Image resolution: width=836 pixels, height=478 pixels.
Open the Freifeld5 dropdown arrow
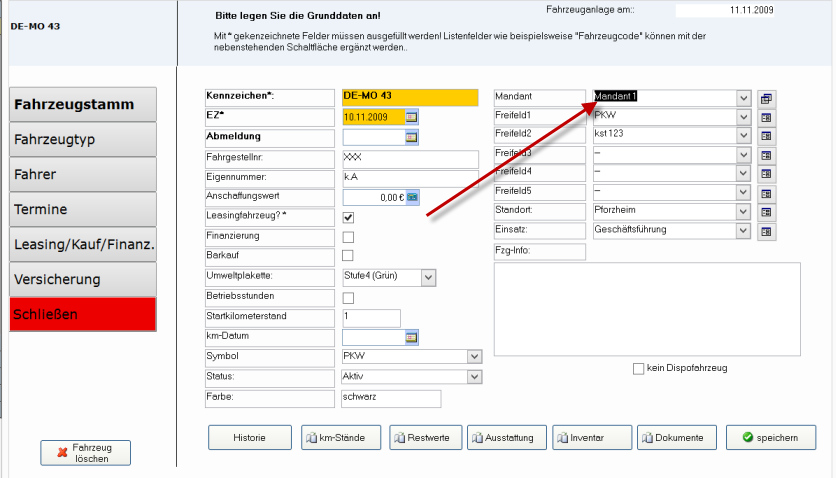point(743,192)
